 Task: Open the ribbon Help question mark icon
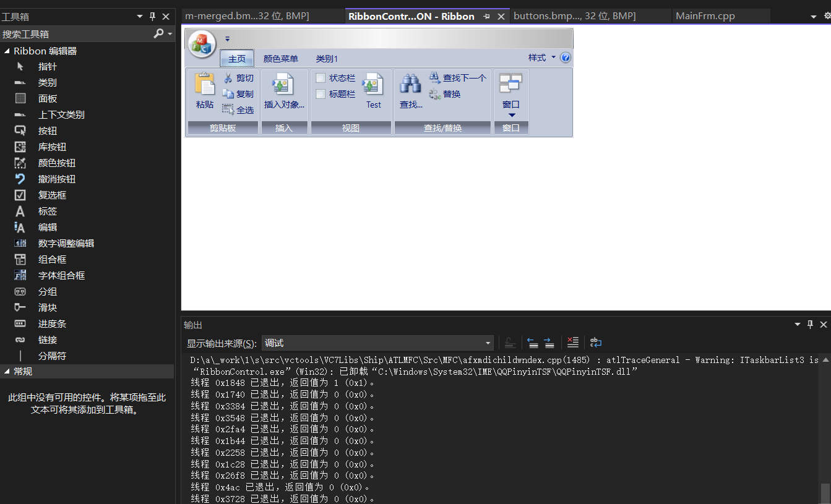coord(565,57)
